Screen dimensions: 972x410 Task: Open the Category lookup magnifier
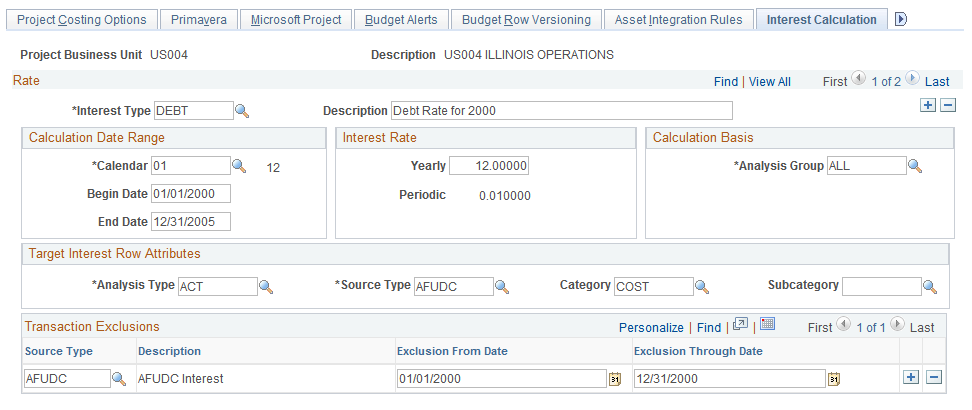click(x=702, y=287)
